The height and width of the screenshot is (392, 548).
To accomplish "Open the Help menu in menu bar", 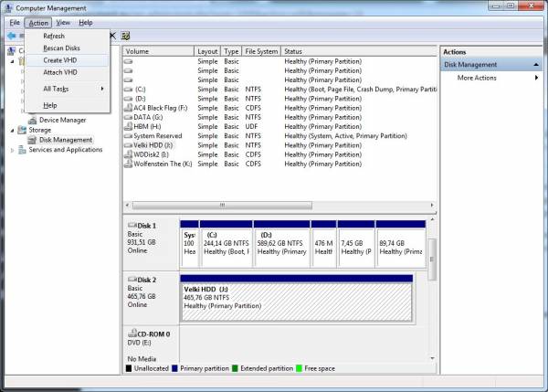I will 86,23.
